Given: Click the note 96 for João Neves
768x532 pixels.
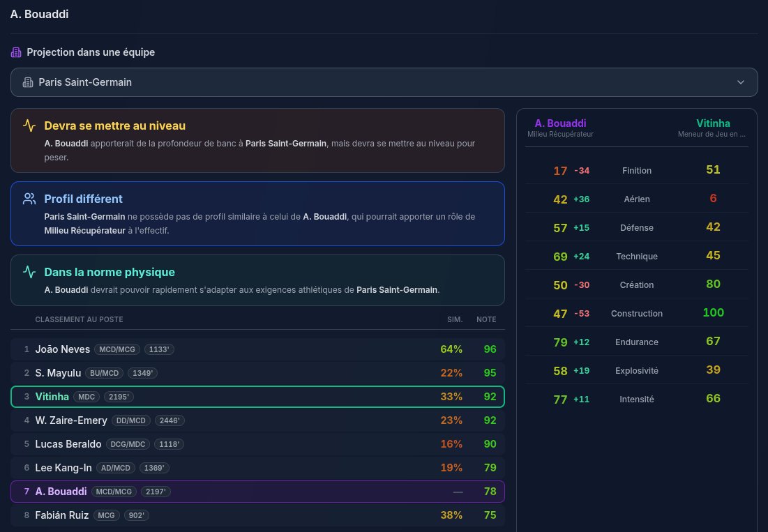Looking at the screenshot, I should (x=490, y=349).
